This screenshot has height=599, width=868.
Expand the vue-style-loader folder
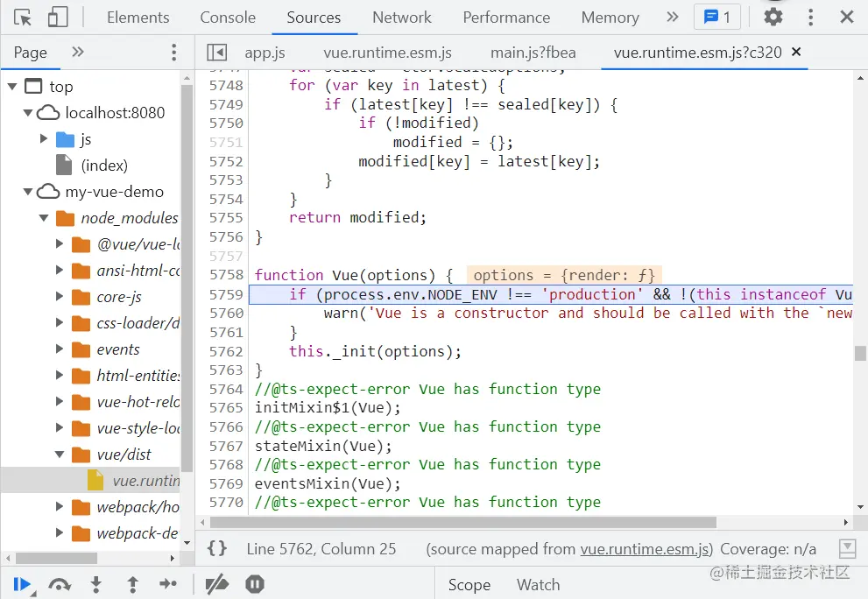60,427
